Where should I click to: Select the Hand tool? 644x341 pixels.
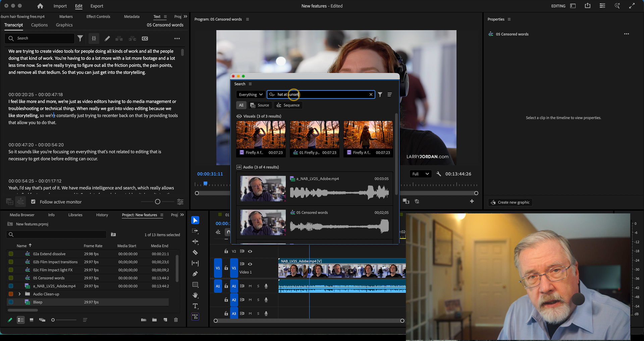(x=195, y=295)
